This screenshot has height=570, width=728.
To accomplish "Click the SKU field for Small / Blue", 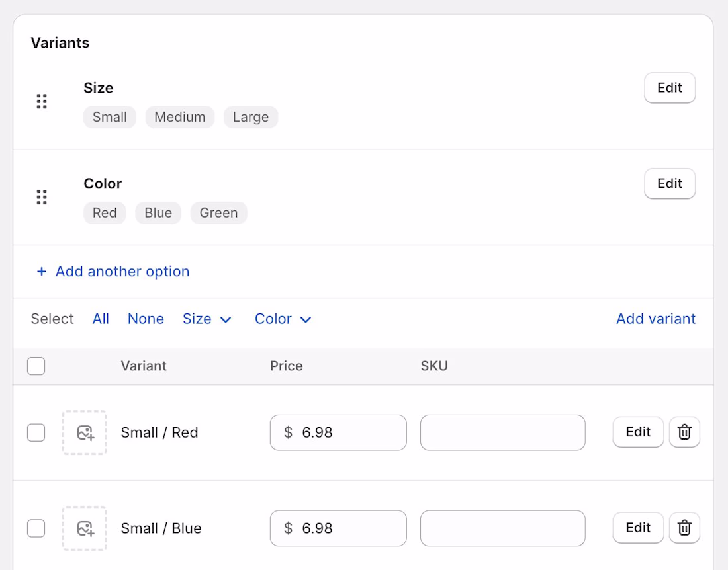I will [x=503, y=528].
